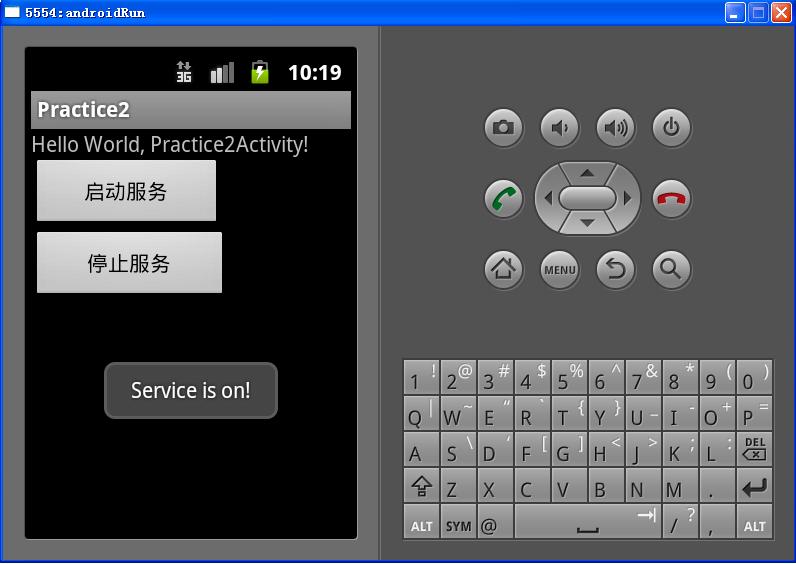796x564 pixels.
Task: Click the 10:19 clock in status bar
Action: tap(315, 73)
